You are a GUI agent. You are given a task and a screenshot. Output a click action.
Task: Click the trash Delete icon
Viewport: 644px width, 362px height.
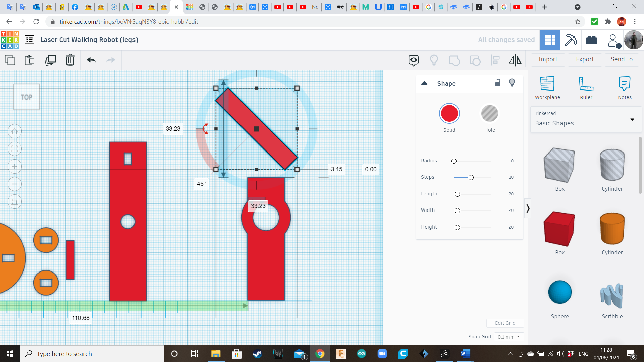click(x=70, y=60)
